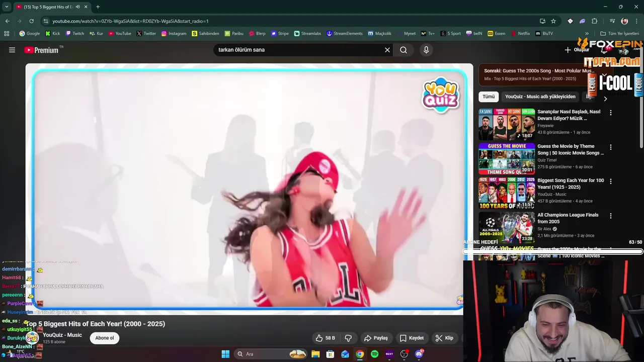Select the 'YouQuiz - Music adlı yükleyiciden' chip
Image resolution: width=644 pixels, height=362 pixels.
(540, 97)
